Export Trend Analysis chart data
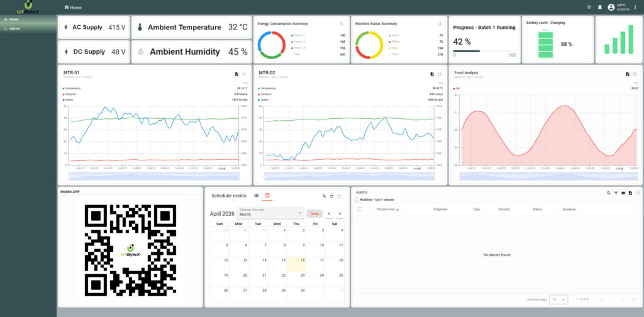 coord(627,74)
